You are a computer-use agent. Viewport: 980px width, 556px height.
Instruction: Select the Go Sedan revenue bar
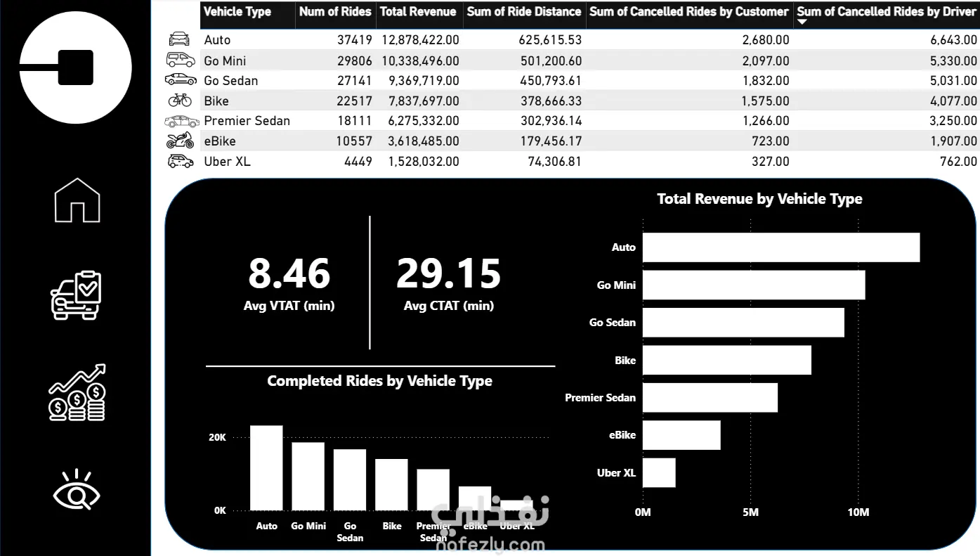[743, 323]
